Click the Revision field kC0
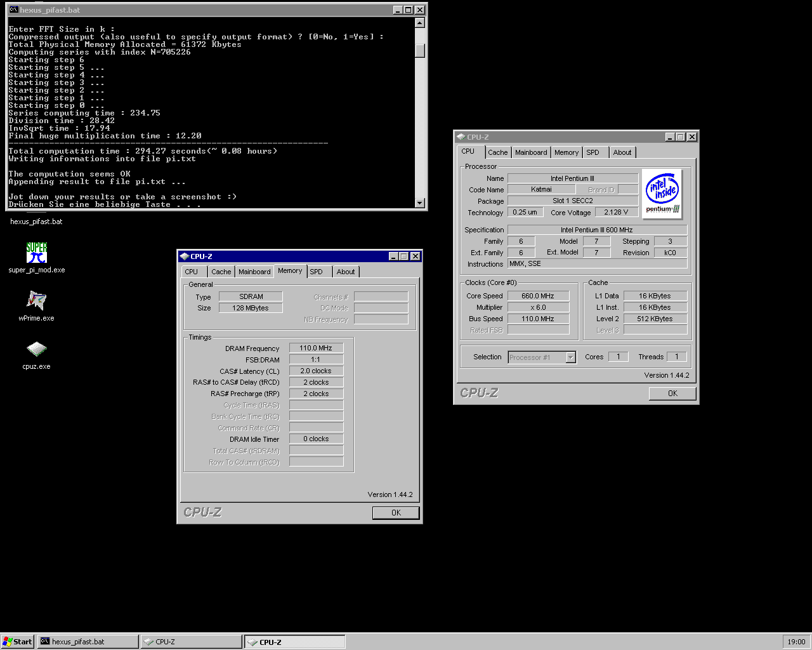Image resolution: width=812 pixels, height=650 pixels. click(670, 253)
